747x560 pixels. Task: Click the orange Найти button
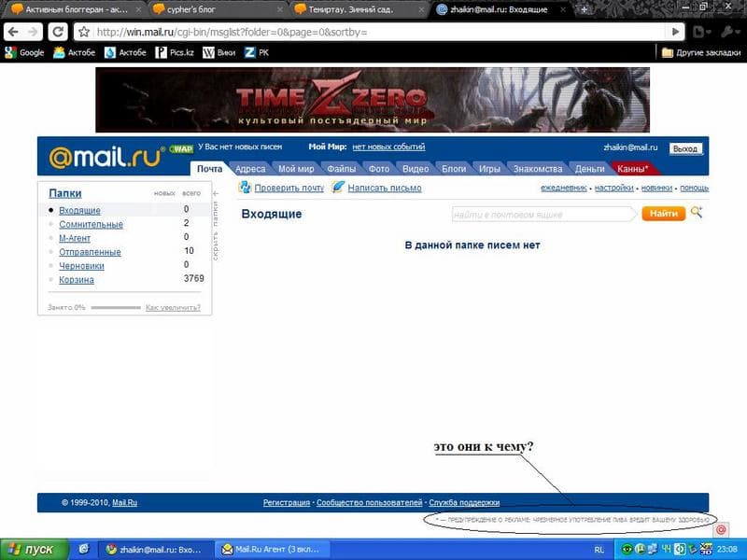[664, 214]
